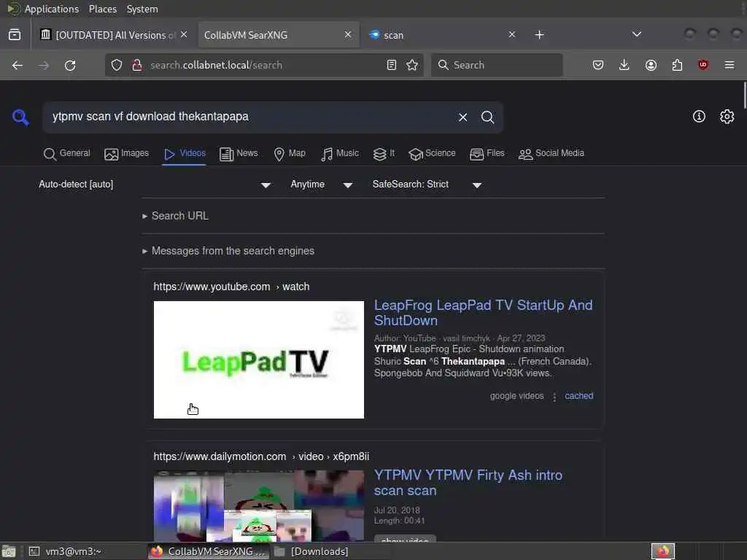Go back to the previous page

coord(18,65)
